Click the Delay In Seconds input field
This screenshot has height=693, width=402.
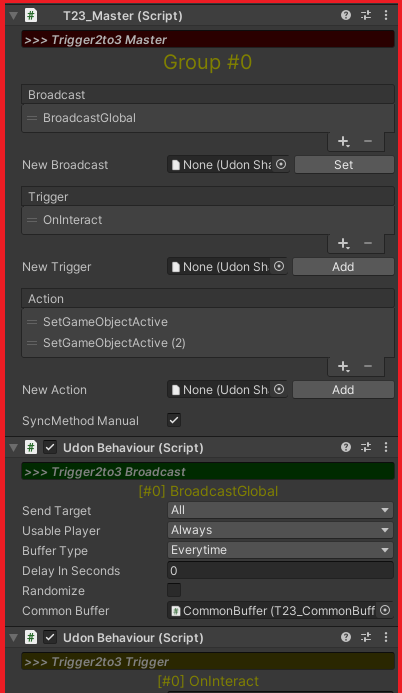pos(281,571)
